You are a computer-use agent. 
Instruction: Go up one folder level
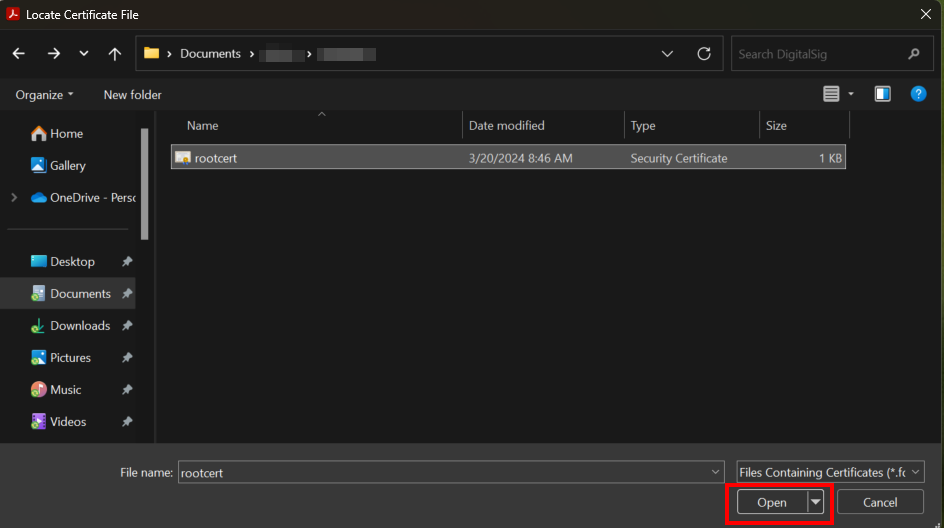tap(114, 54)
